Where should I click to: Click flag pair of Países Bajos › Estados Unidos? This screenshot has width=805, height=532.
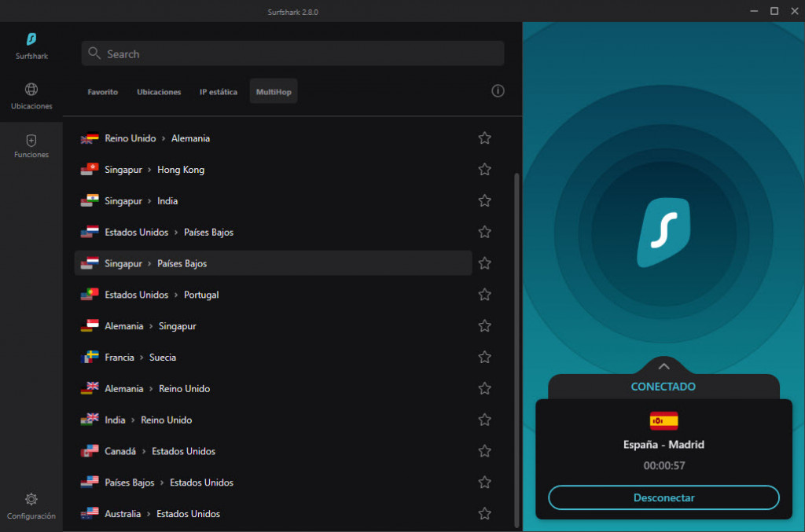pyautogui.click(x=90, y=482)
